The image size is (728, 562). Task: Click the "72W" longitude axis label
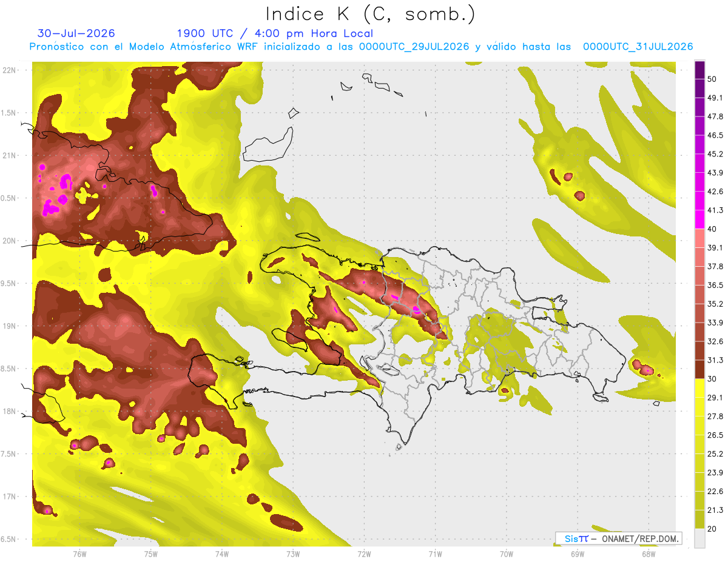(364, 554)
